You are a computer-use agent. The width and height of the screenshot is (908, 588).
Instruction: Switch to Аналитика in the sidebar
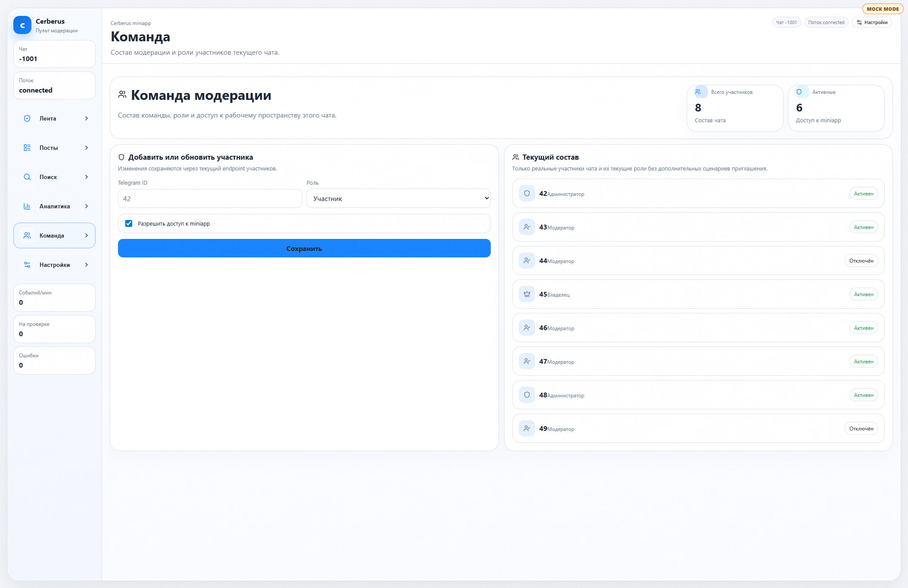(x=54, y=206)
